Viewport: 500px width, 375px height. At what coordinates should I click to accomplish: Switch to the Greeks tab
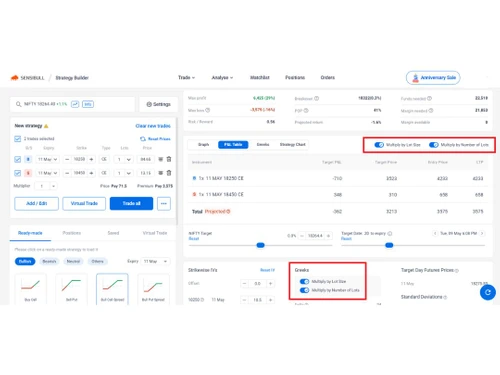263,145
